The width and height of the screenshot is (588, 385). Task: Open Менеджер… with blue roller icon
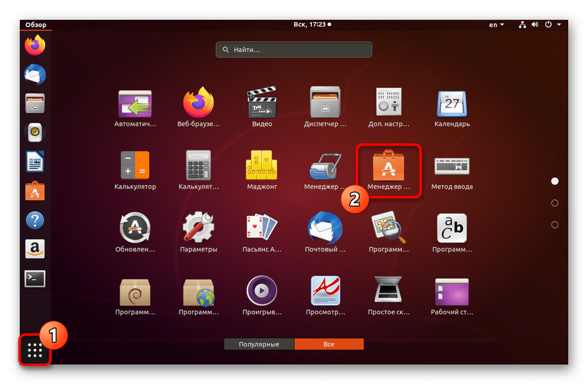[325, 171]
